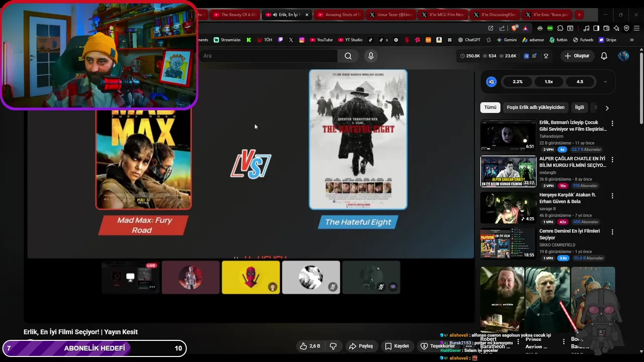Open a new browser tab
644x362 pixels.
(579, 15)
